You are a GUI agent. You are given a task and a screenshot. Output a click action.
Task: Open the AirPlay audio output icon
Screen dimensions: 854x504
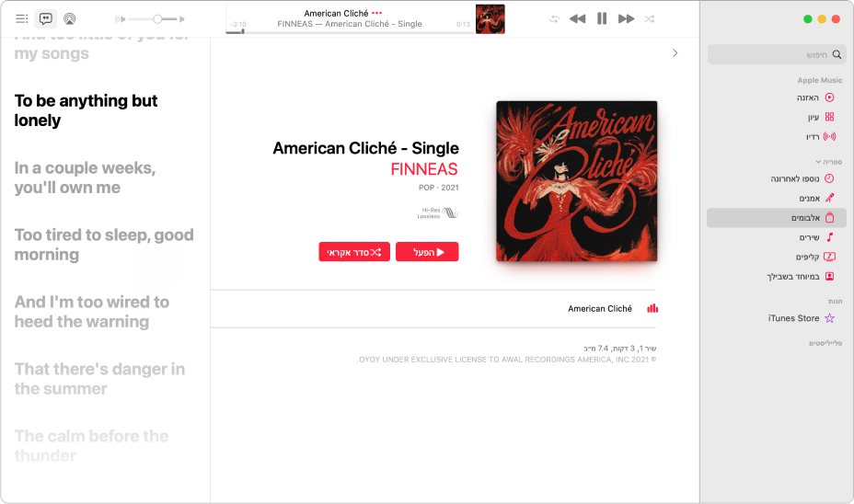70,19
